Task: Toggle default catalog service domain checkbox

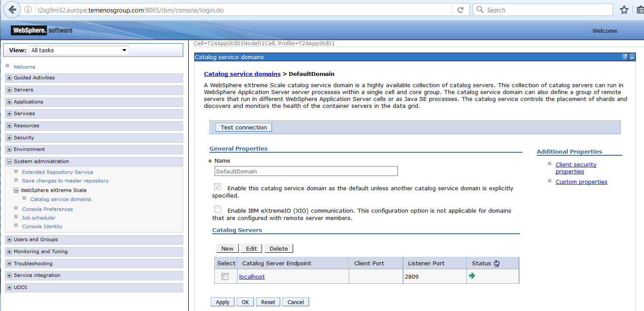Action: coord(218,187)
